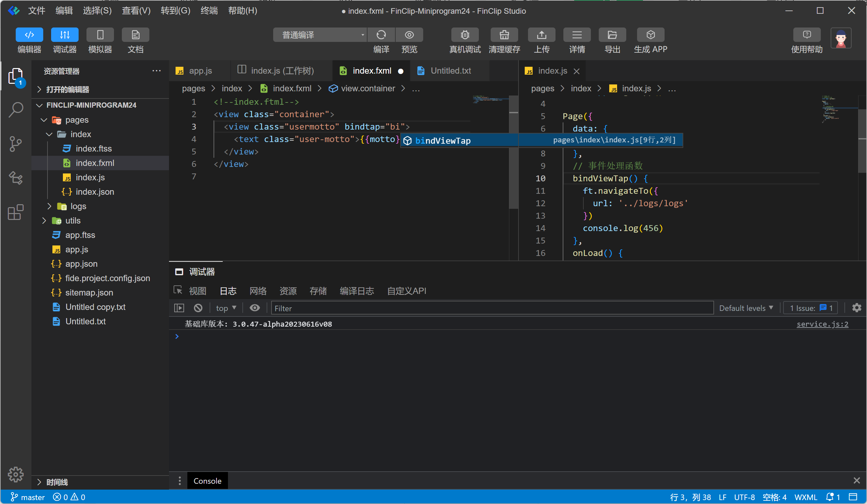Viewport: 867px width, 504px height.
Task: Open the Terminal menu
Action: pyautogui.click(x=209, y=11)
